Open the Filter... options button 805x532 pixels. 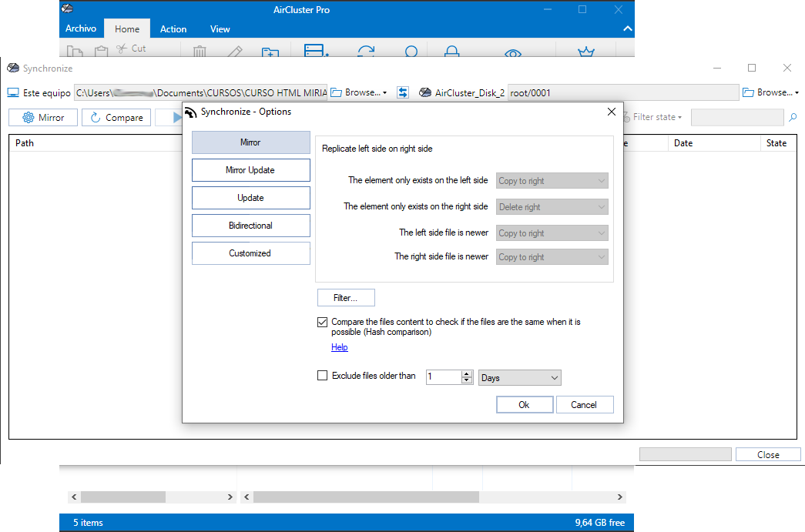click(x=346, y=297)
